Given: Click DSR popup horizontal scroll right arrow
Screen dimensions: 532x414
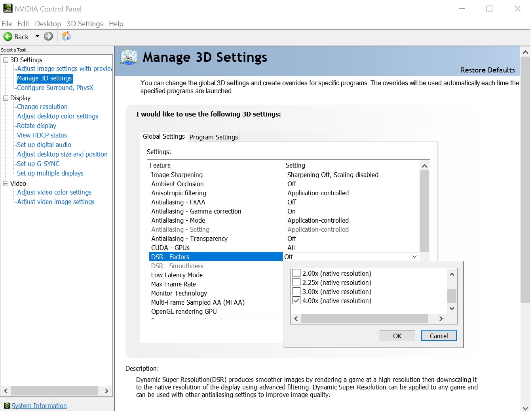Looking at the screenshot, I should click(x=441, y=319).
